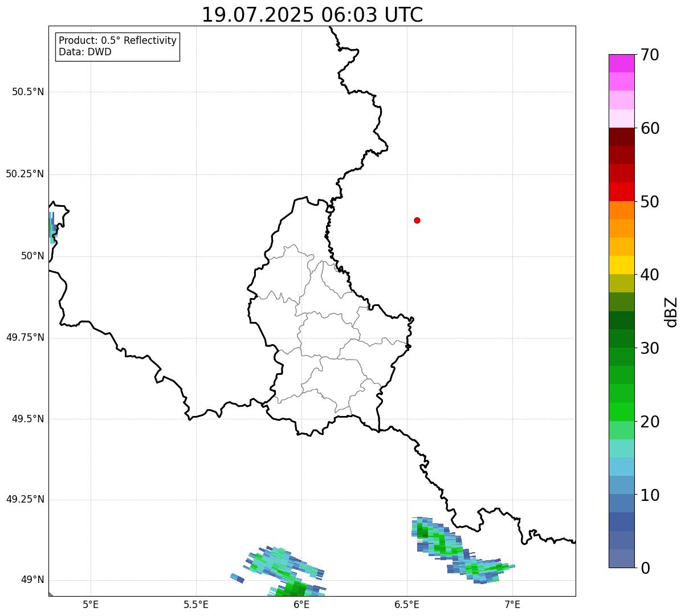Screen dimensions: 685x616
Task: Click the 6.5°E longitude label
Action: [x=407, y=605]
